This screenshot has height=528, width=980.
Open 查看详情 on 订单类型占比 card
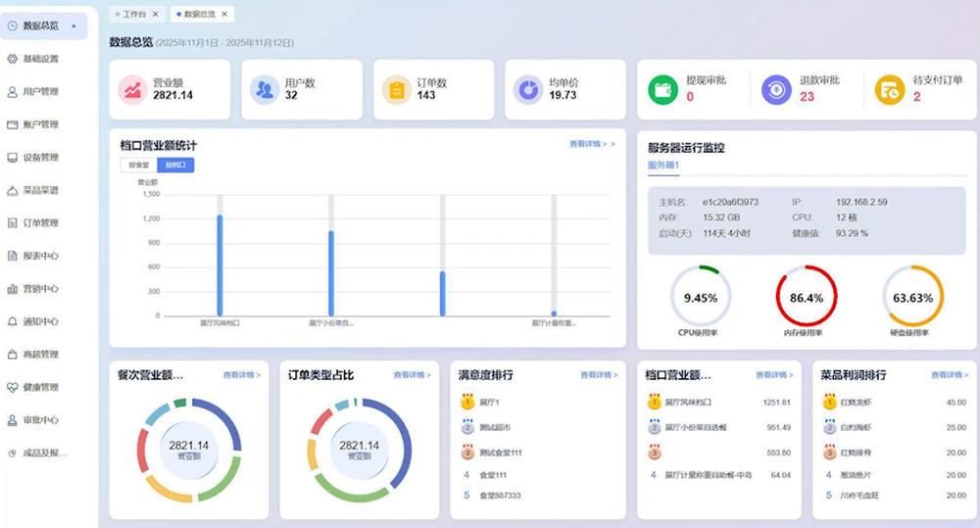(412, 375)
